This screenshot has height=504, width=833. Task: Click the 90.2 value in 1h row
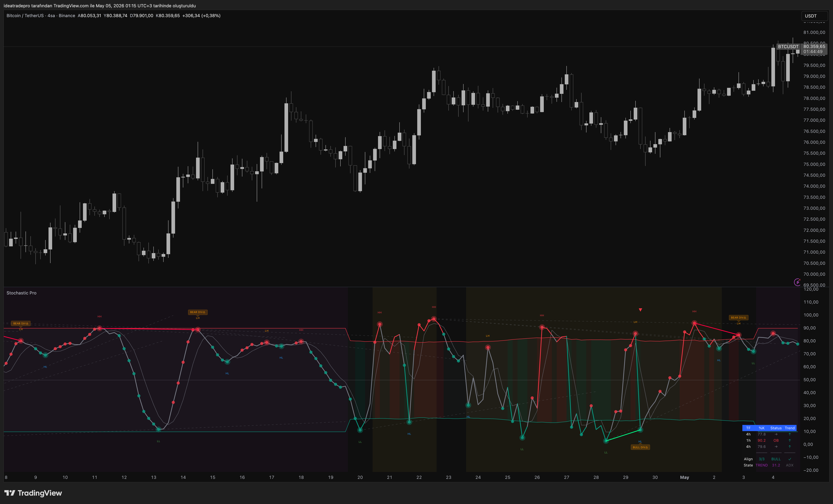click(762, 440)
